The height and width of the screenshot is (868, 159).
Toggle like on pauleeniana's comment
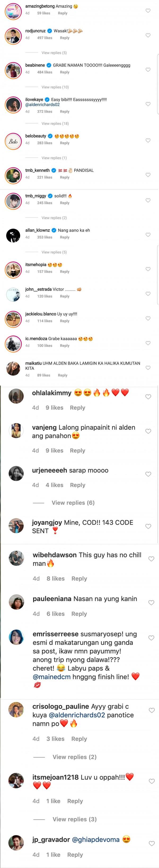[x=151, y=603]
